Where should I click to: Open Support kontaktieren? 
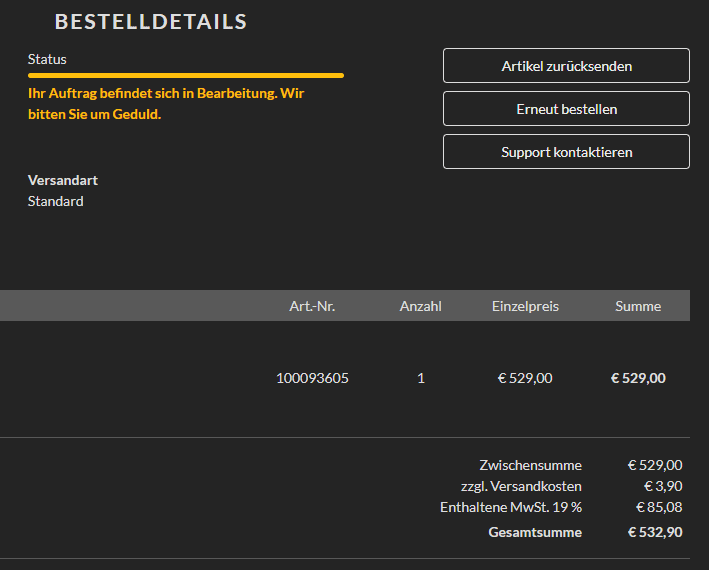[x=566, y=152]
